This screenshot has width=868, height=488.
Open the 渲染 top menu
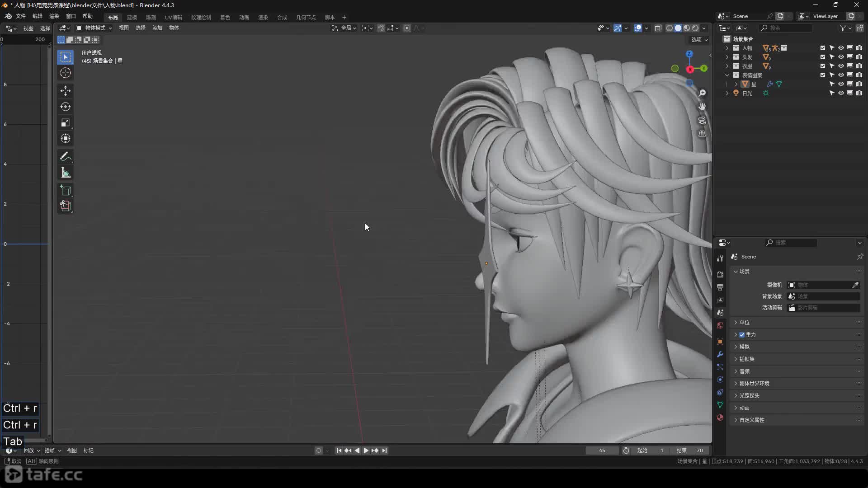tap(54, 16)
